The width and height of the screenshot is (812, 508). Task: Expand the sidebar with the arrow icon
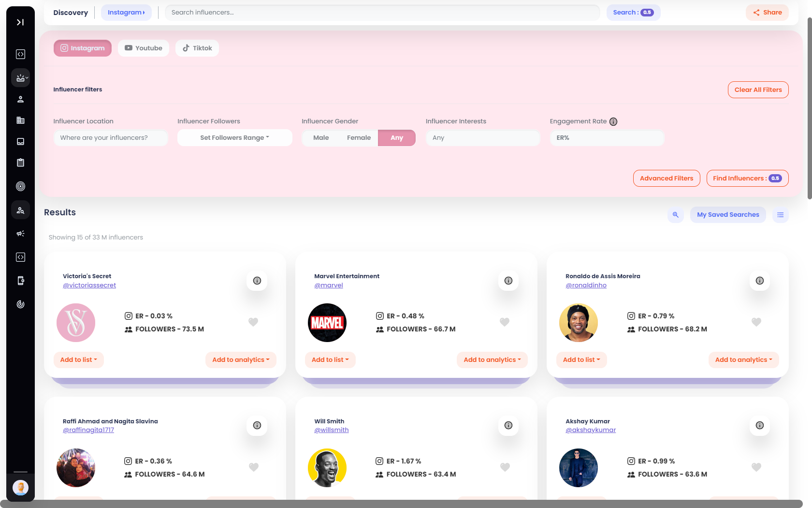click(20, 22)
